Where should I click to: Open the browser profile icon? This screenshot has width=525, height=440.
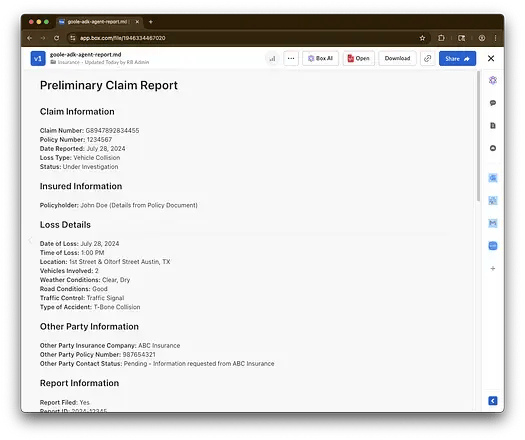point(481,38)
